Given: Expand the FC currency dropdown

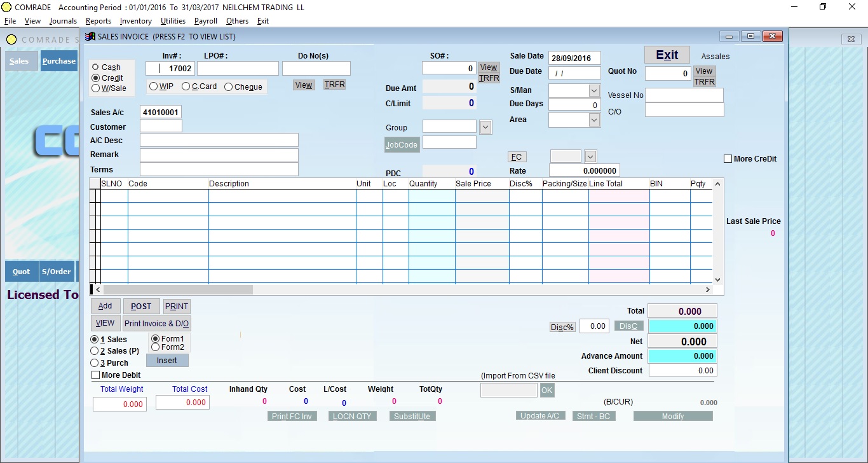Looking at the screenshot, I should 590,156.
